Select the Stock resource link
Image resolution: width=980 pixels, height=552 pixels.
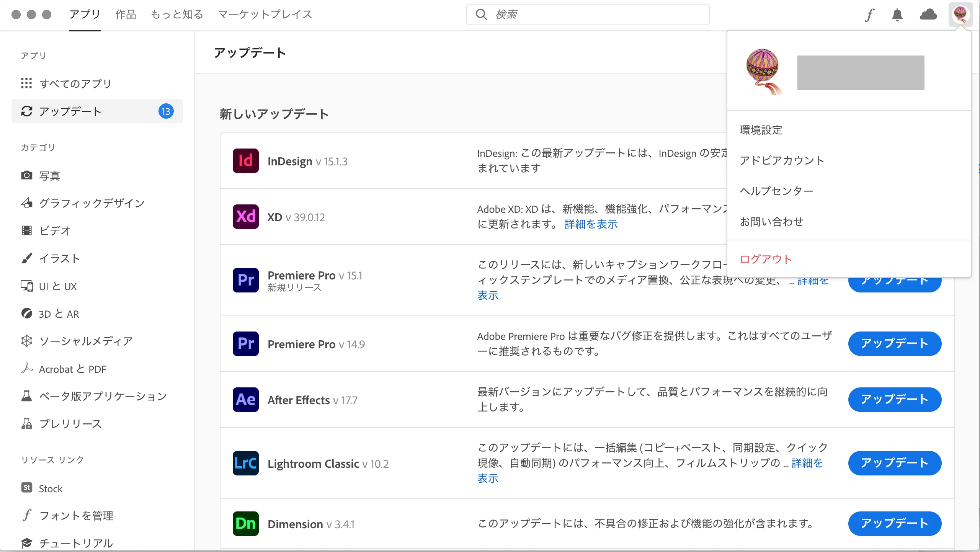pyautogui.click(x=51, y=488)
